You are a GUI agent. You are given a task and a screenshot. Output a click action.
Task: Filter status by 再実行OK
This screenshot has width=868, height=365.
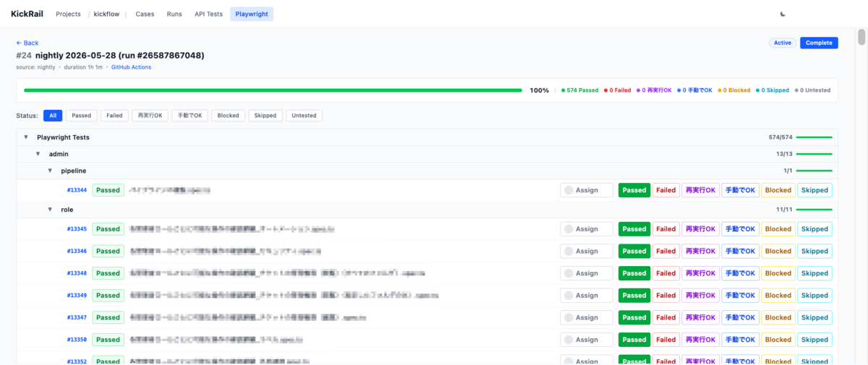pos(150,116)
